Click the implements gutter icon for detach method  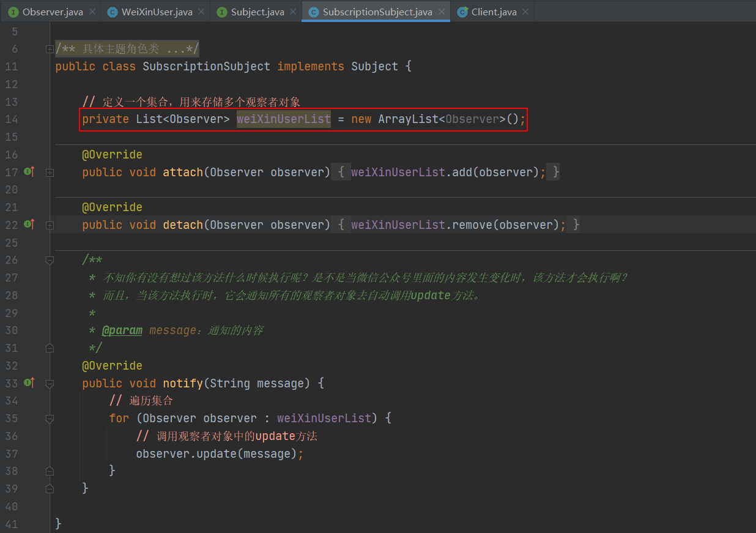tap(29, 225)
